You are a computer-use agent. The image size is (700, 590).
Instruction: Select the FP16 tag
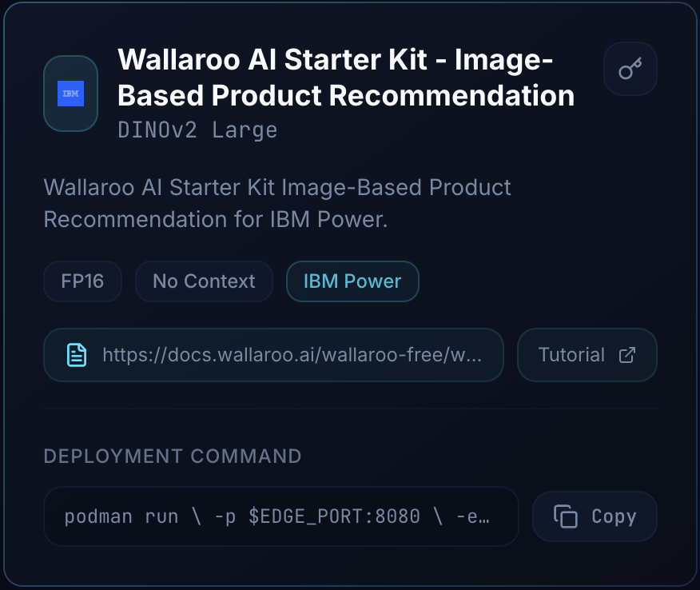(82, 281)
